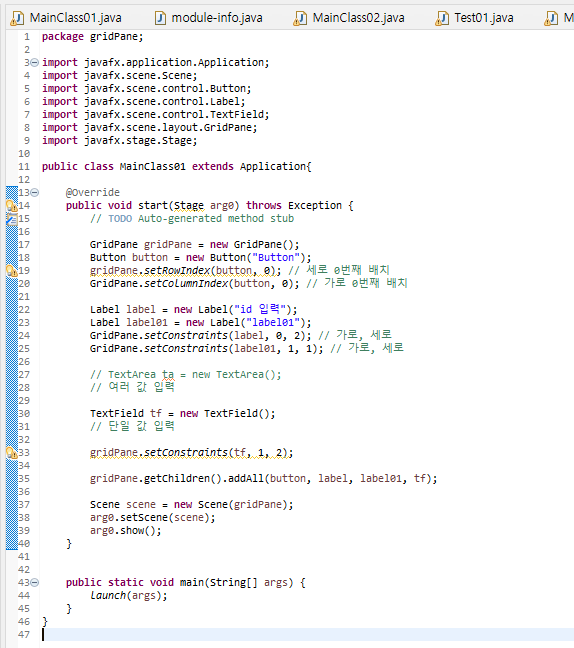Click 'arg0.setScene(scene);' on line 38
This screenshot has width=574, height=648.
pos(152,517)
